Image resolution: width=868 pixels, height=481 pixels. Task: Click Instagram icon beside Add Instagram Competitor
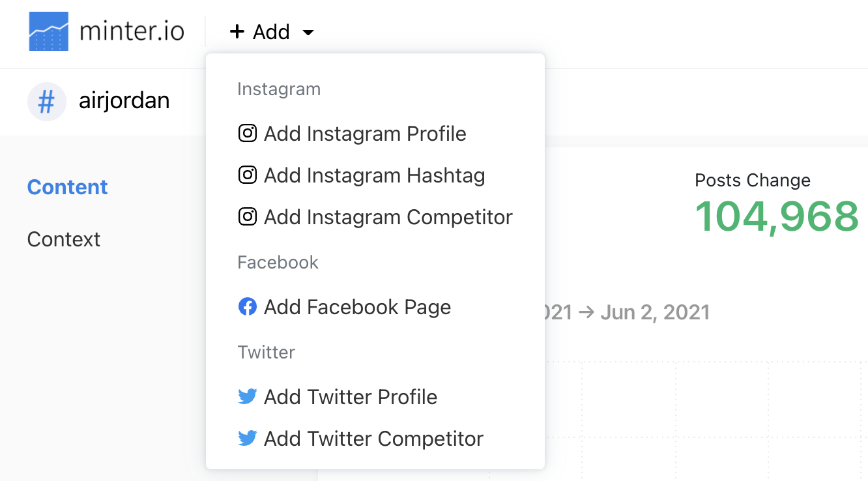coord(248,217)
